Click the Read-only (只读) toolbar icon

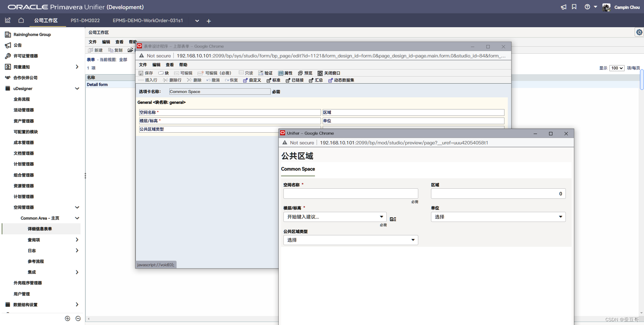(x=241, y=73)
